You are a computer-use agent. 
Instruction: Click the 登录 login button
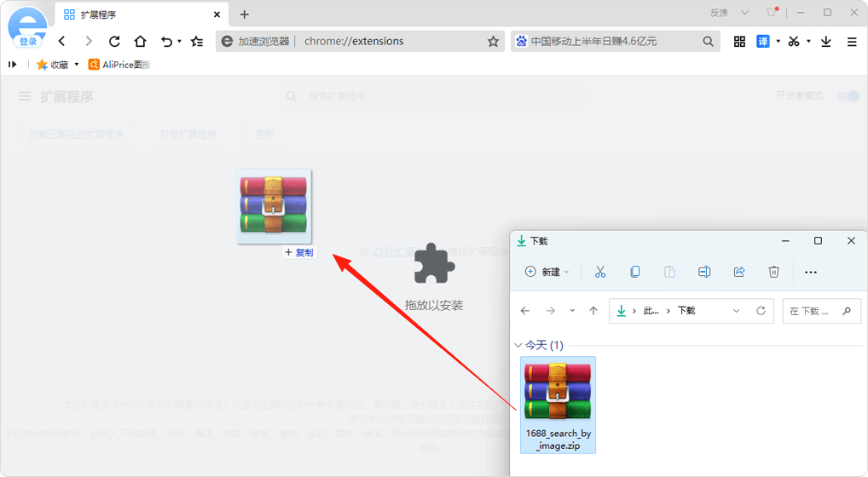[28, 41]
